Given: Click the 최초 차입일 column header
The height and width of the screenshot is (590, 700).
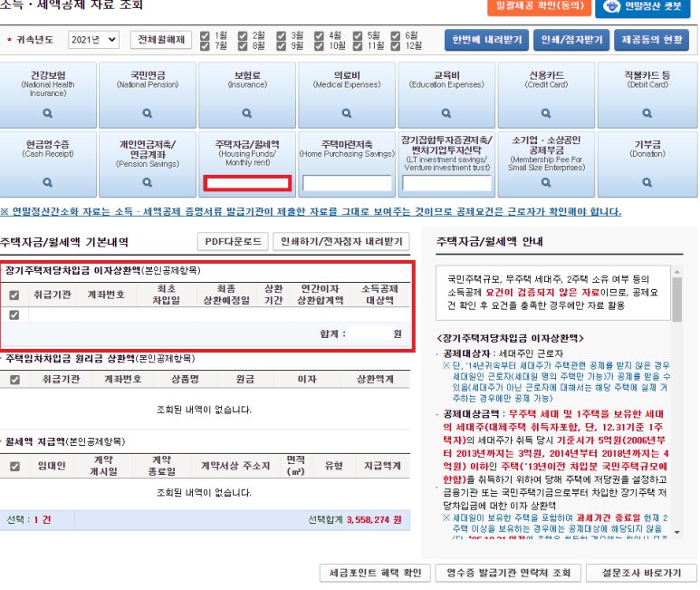Looking at the screenshot, I should 166,295.
